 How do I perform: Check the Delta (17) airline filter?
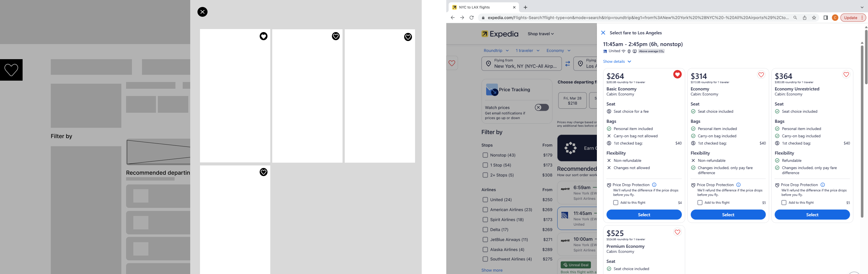coord(485,230)
